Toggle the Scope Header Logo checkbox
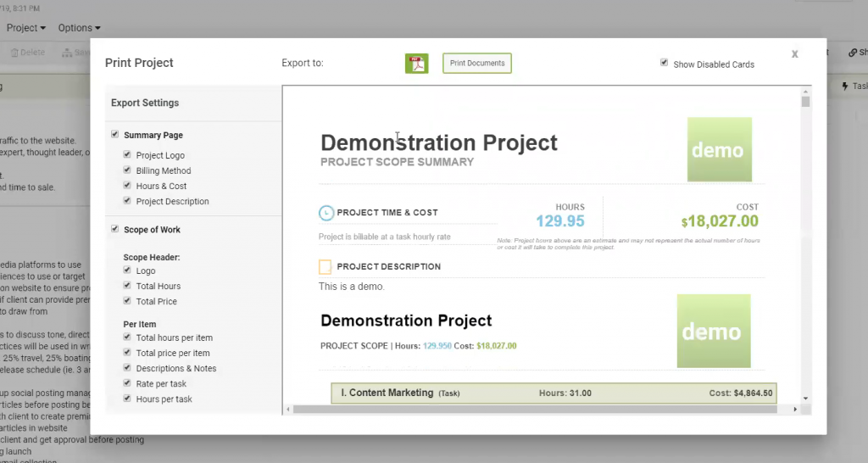Screen dimensions: 868x463 [127, 271]
